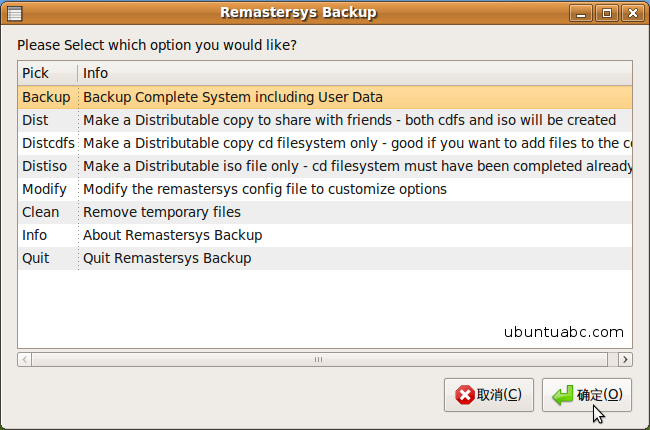Click the red cancel icon on 取消 button
The image size is (650, 430).
coord(465,395)
